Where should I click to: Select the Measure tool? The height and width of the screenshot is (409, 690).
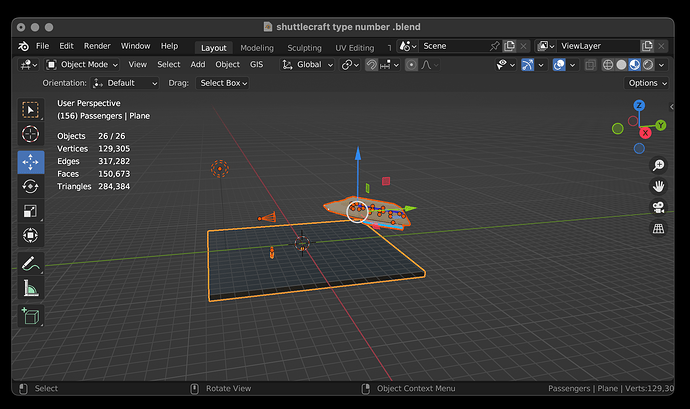click(30, 288)
